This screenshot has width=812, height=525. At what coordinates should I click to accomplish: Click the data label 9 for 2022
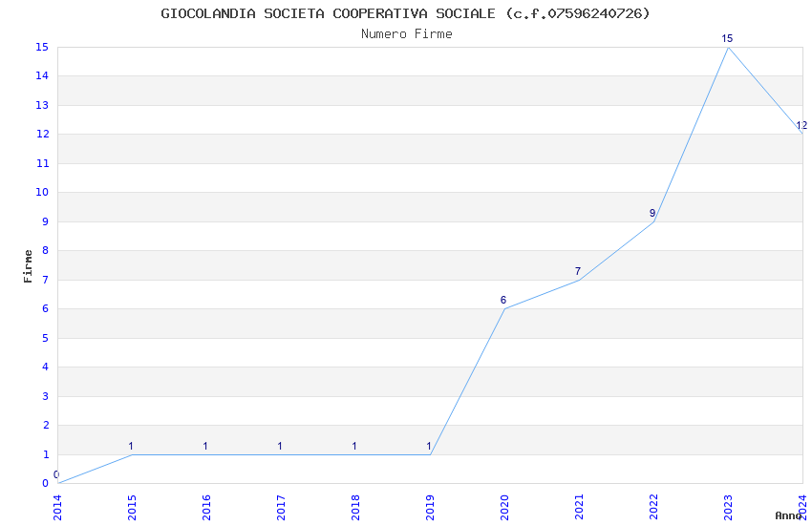tap(652, 213)
